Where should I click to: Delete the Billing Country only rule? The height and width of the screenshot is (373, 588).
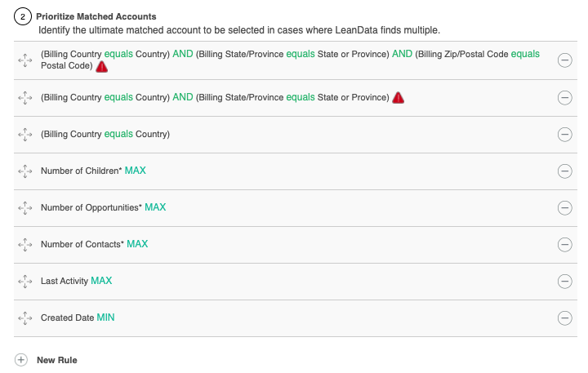[563, 134]
